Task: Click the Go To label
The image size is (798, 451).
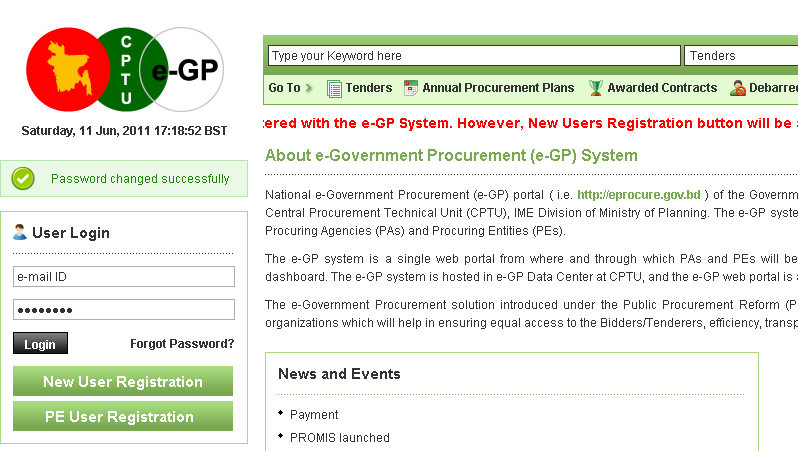Action: pyautogui.click(x=284, y=88)
